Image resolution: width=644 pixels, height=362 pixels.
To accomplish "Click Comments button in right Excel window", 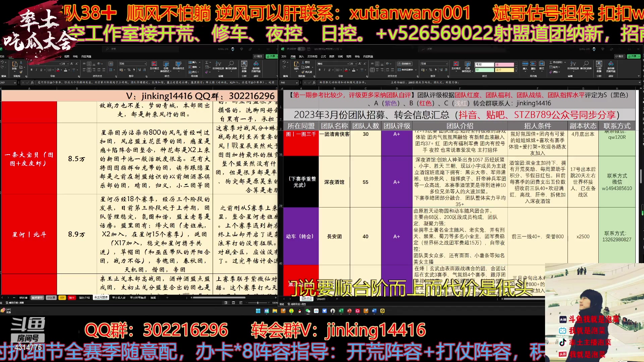I will click(x=620, y=56).
